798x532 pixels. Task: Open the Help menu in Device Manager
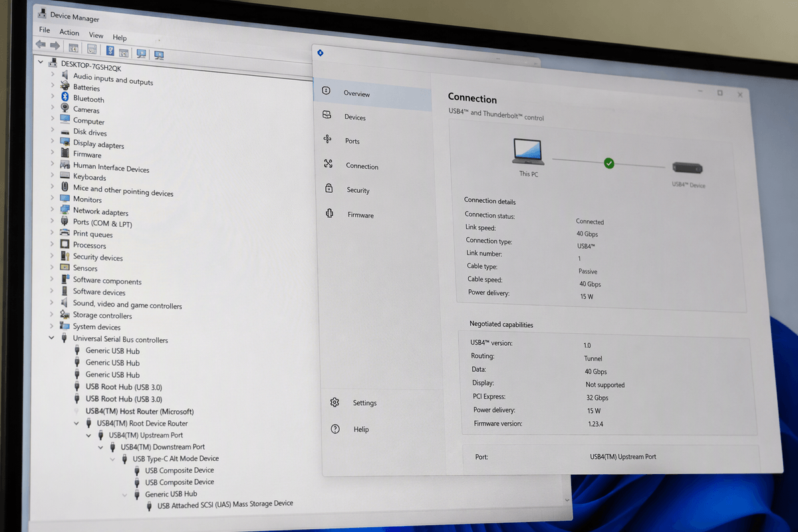point(120,38)
